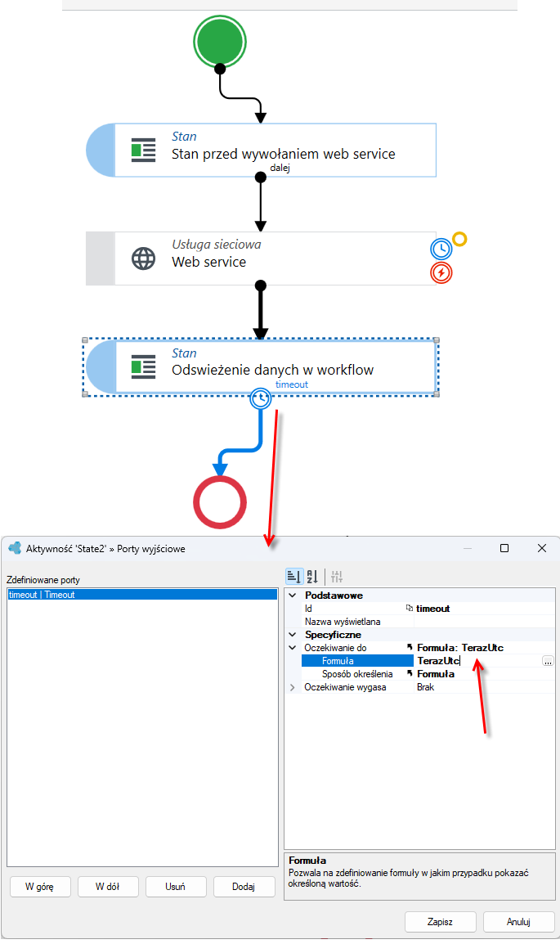The width and height of the screenshot is (560, 944).
Task: Click the Formuła input field with TerazUtc
Action: pos(478,661)
